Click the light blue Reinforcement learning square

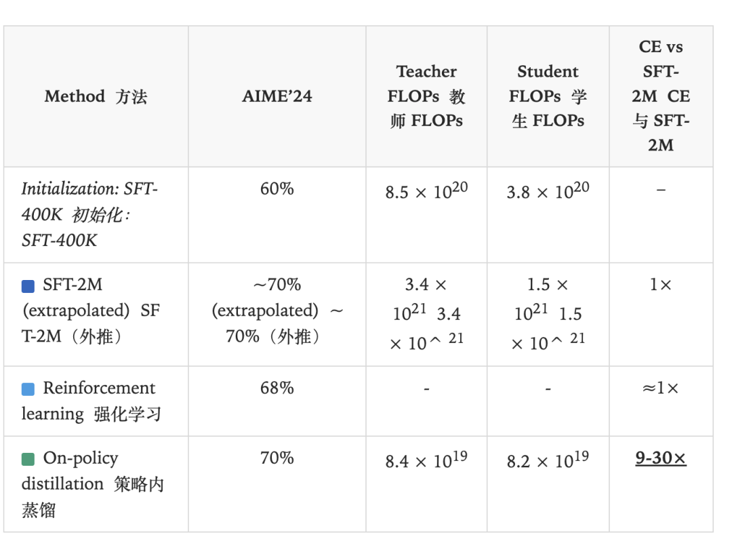pyautogui.click(x=28, y=389)
